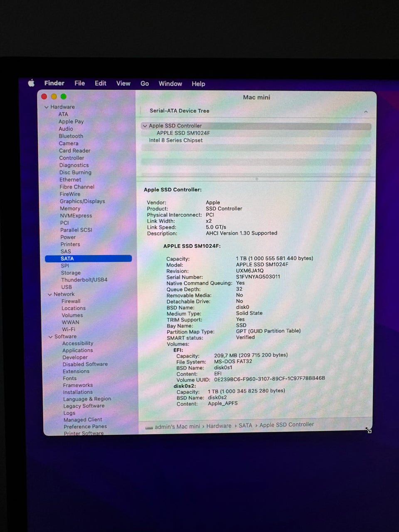Select Disc Burning in the sidebar
Image resolution: width=399 pixels, height=532 pixels.
tap(75, 172)
